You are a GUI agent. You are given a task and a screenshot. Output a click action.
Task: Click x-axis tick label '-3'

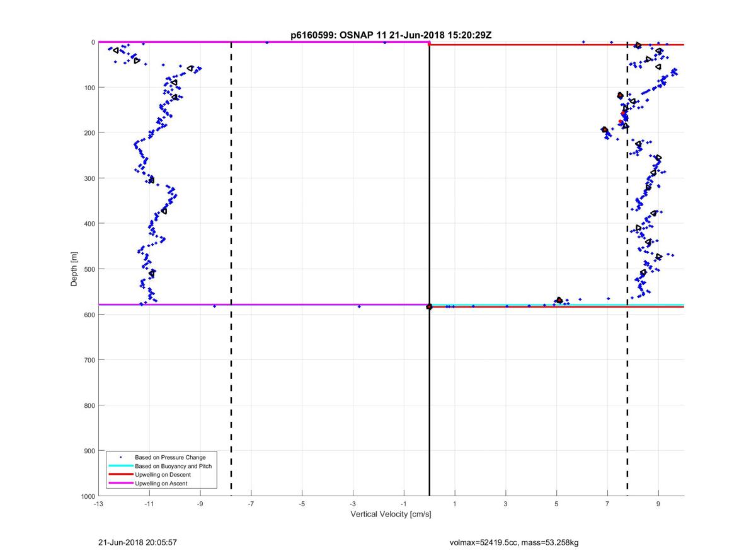tap(353, 504)
